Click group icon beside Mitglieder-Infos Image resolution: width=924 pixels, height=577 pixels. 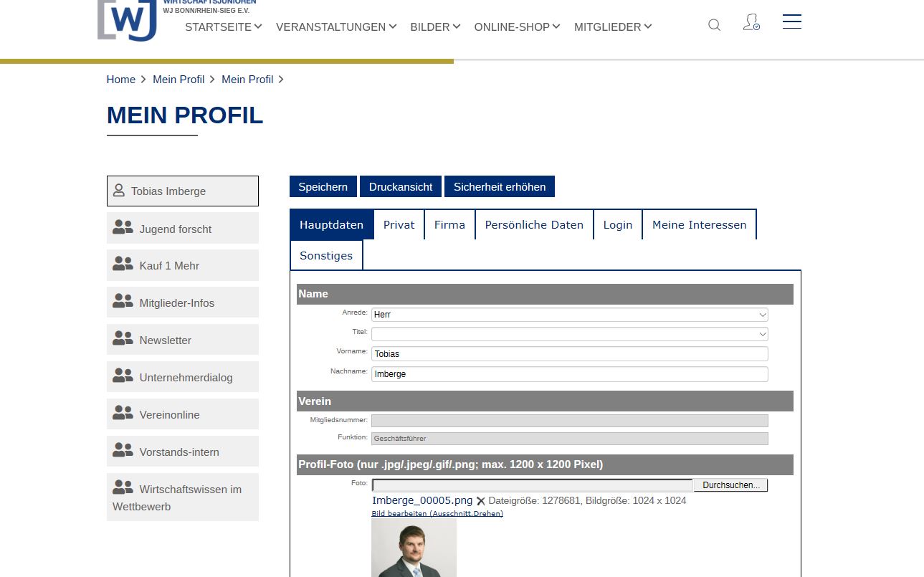click(123, 302)
